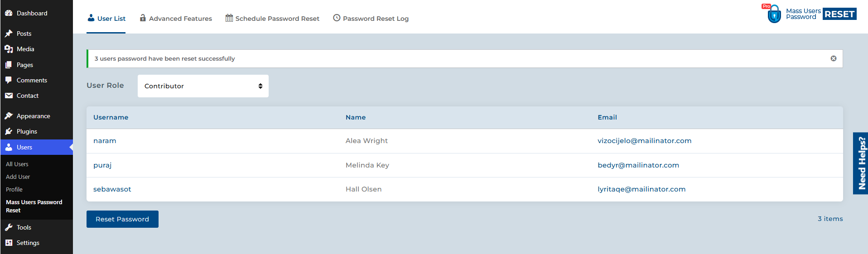Image resolution: width=868 pixels, height=254 pixels.
Task: Dismiss the password reset success notice
Action: click(833, 58)
